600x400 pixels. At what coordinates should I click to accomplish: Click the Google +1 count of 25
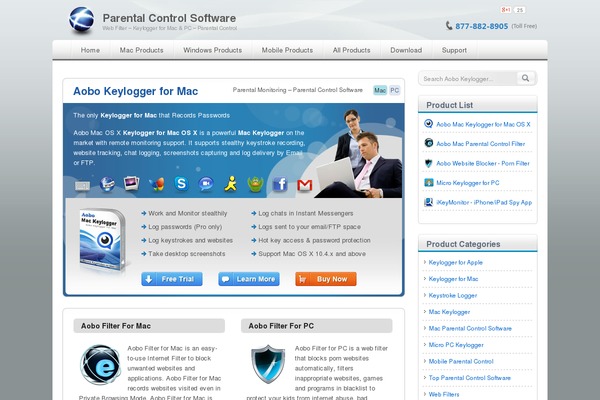tap(519, 10)
